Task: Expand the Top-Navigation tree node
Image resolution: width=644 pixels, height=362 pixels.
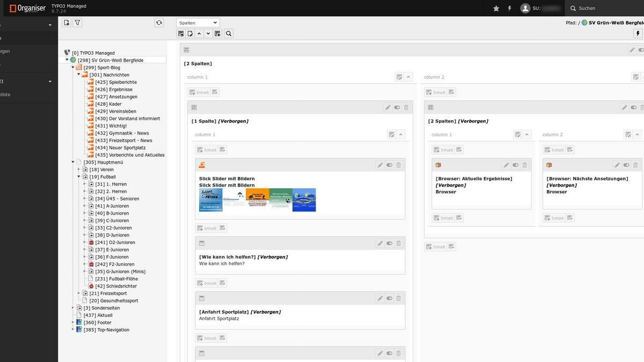Action: coord(73,330)
